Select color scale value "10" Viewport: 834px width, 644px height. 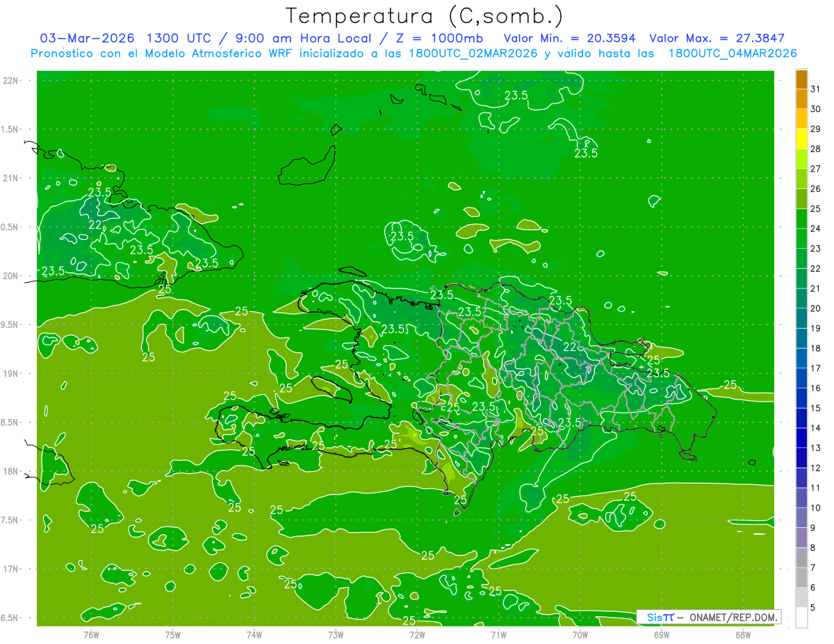tap(815, 508)
